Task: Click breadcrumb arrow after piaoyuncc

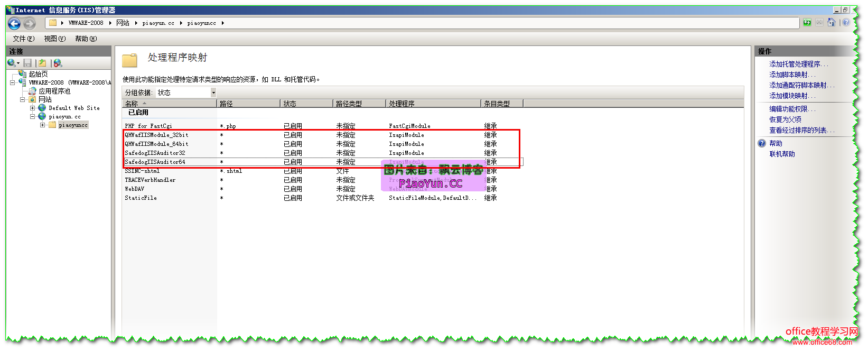Action: click(222, 23)
